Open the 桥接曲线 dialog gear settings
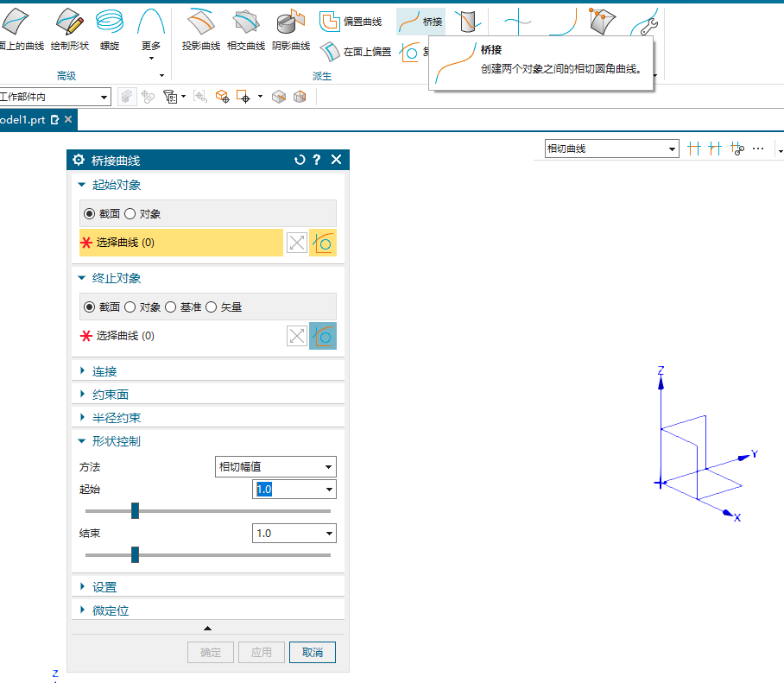The image size is (784, 683). click(x=79, y=160)
